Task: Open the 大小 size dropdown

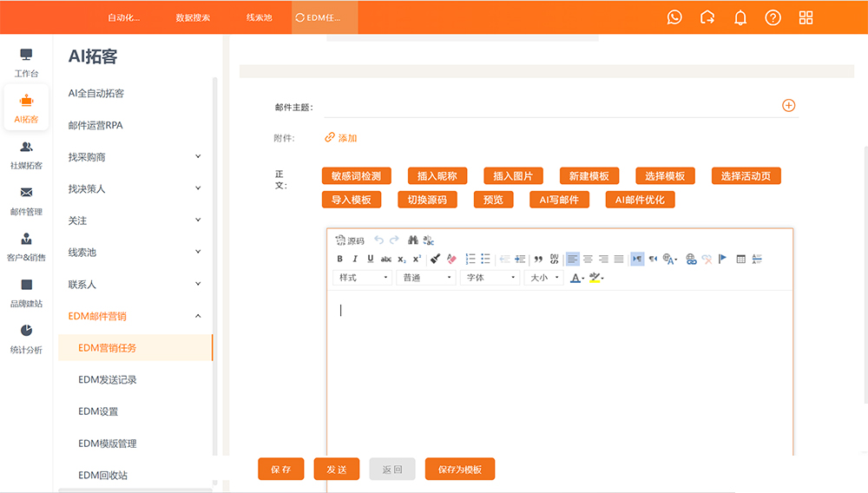Action: pyautogui.click(x=543, y=277)
